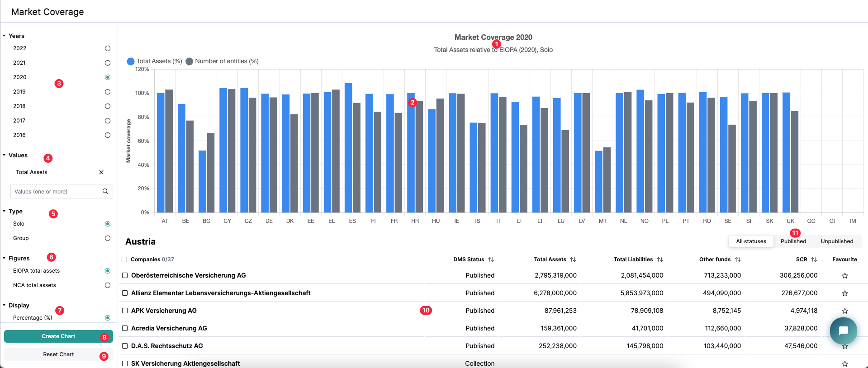Collapse the Values section
This screenshot has width=868, height=368.
[x=5, y=155]
